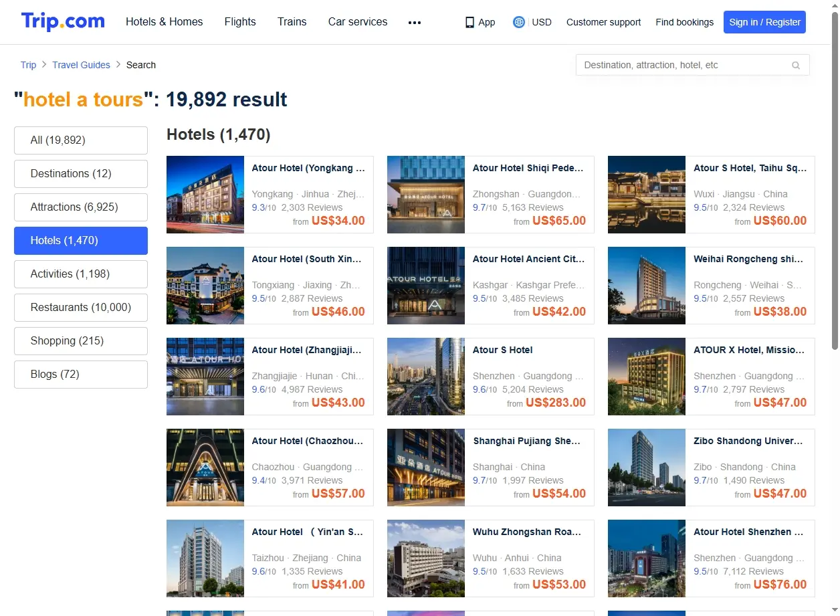Click the US$283.00 price

click(x=556, y=403)
